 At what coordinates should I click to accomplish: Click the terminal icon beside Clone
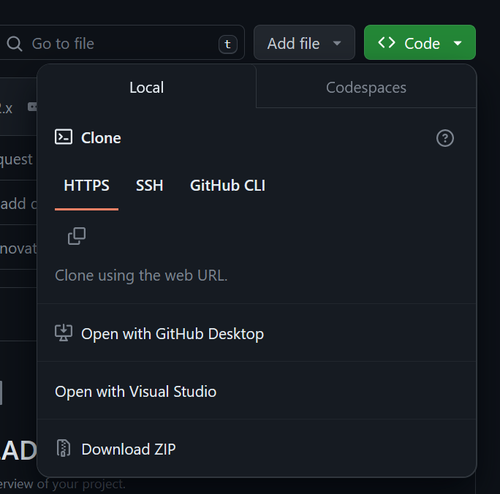[x=63, y=137]
